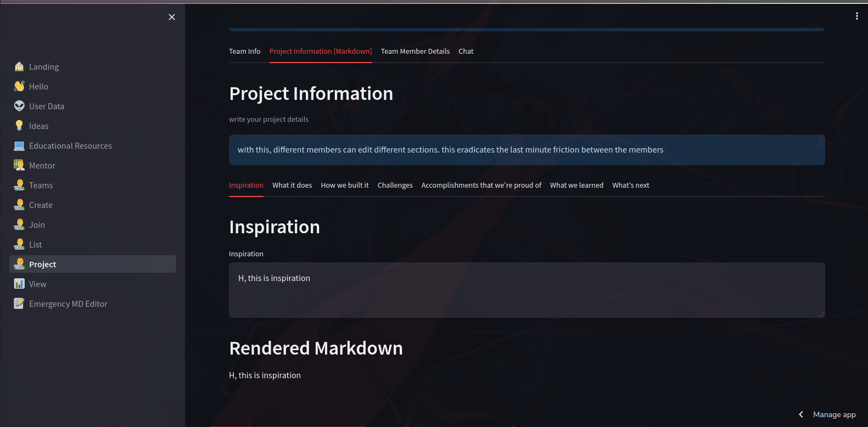Open the Create sidebar link
868x427 pixels.
point(93,205)
